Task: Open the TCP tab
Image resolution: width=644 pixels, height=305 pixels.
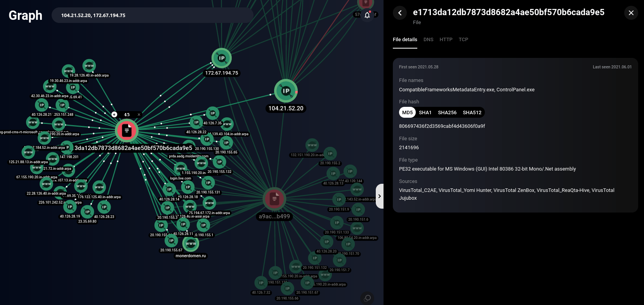Action: click(463, 40)
